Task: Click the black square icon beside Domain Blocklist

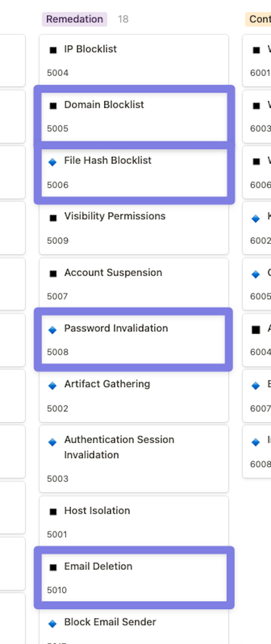Action: coord(53,106)
